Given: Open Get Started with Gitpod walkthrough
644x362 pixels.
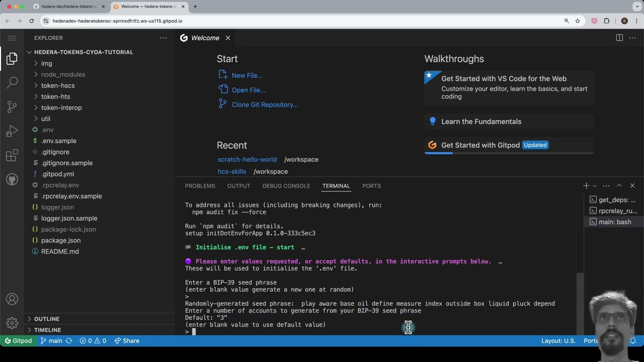Looking at the screenshot, I should (x=509, y=145).
